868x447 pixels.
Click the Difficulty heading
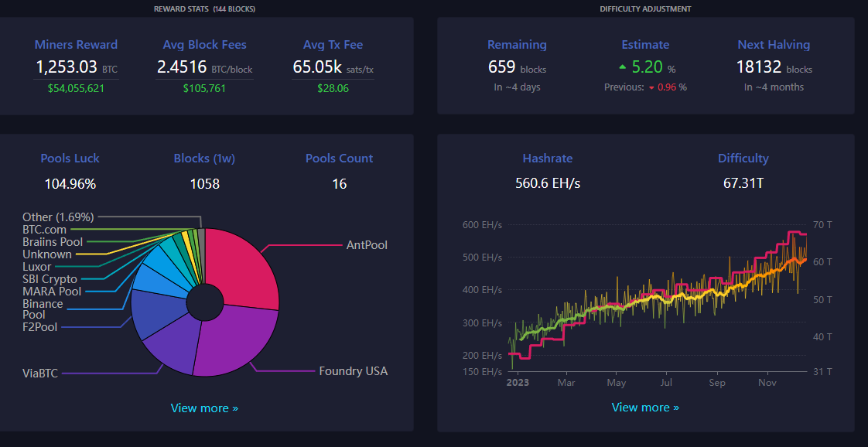pos(743,159)
